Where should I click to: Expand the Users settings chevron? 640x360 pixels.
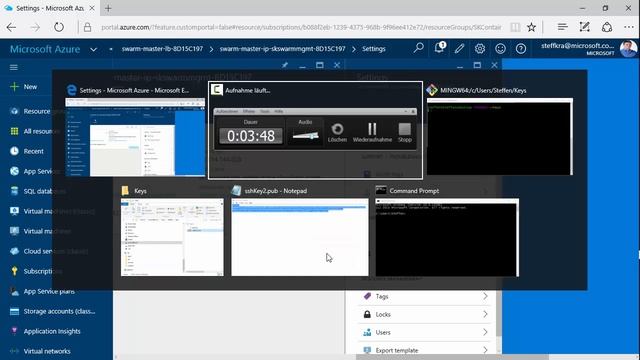tap(485, 332)
